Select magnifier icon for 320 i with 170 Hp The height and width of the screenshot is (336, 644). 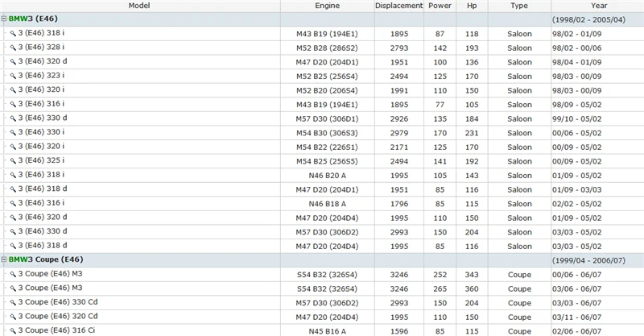click(13, 147)
